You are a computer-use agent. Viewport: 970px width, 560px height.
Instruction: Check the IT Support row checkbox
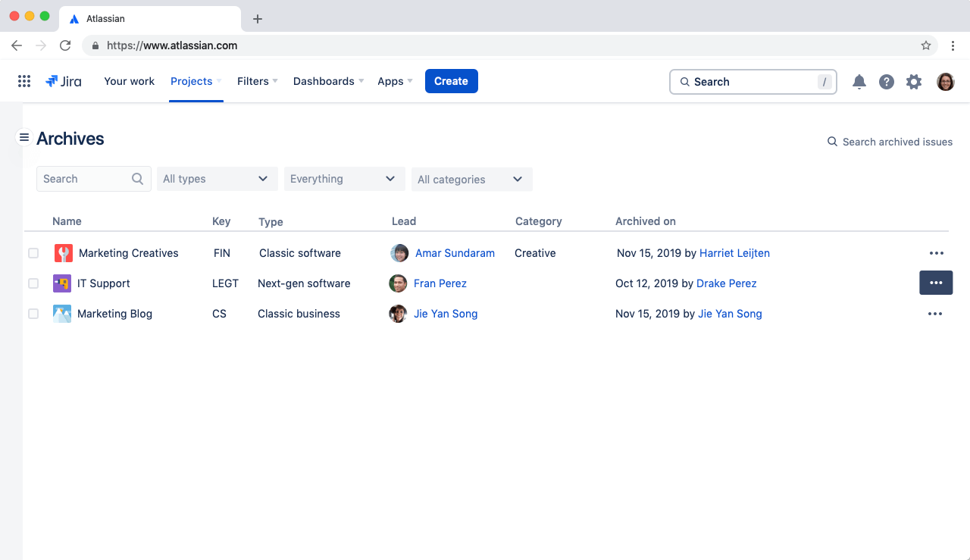33,283
